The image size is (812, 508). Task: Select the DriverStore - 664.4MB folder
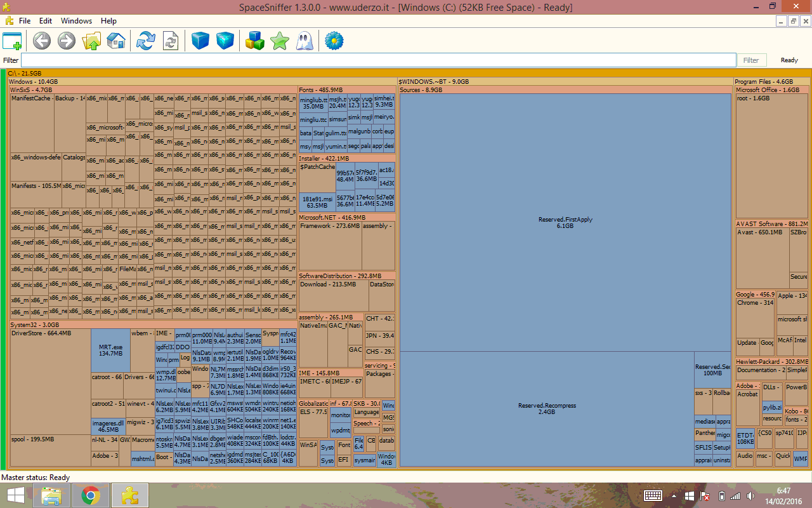[50, 382]
